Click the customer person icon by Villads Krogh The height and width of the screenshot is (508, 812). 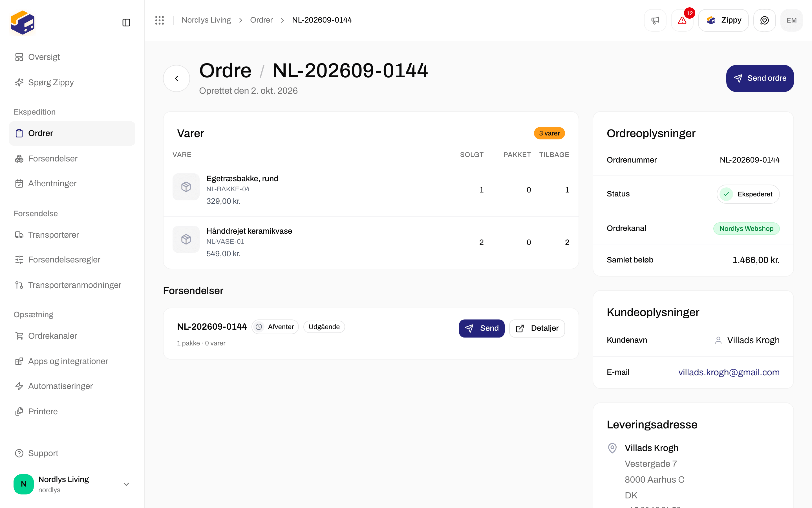pyautogui.click(x=718, y=340)
